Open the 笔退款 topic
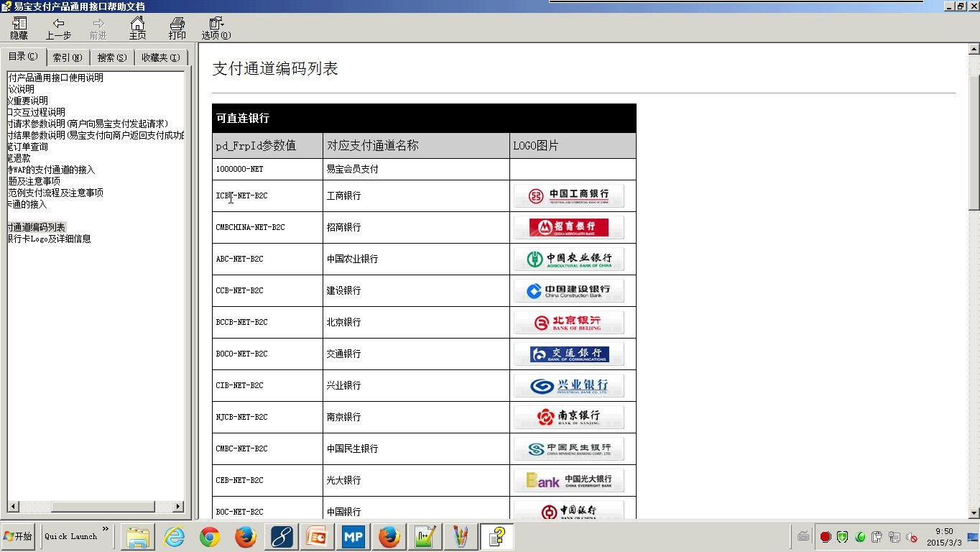Screen dimensions: 980x552 click(19, 158)
